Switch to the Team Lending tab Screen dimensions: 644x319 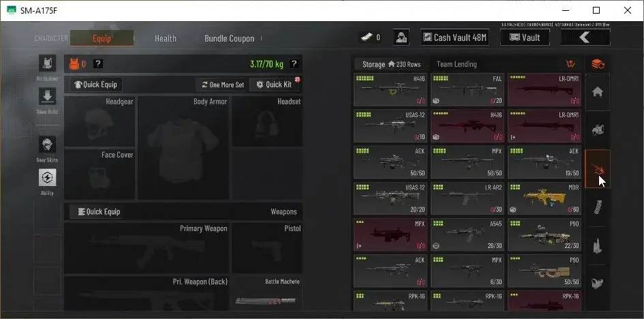pos(457,64)
